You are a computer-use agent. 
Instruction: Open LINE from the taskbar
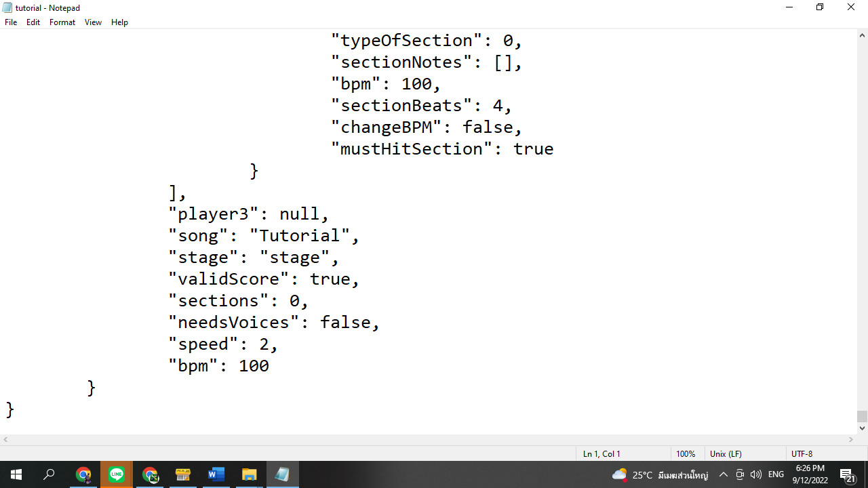(x=117, y=474)
